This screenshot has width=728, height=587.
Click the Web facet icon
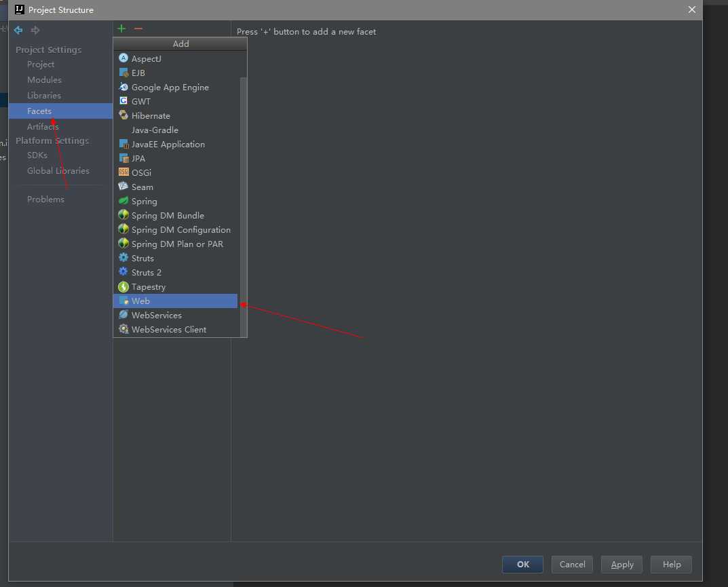[x=123, y=301]
